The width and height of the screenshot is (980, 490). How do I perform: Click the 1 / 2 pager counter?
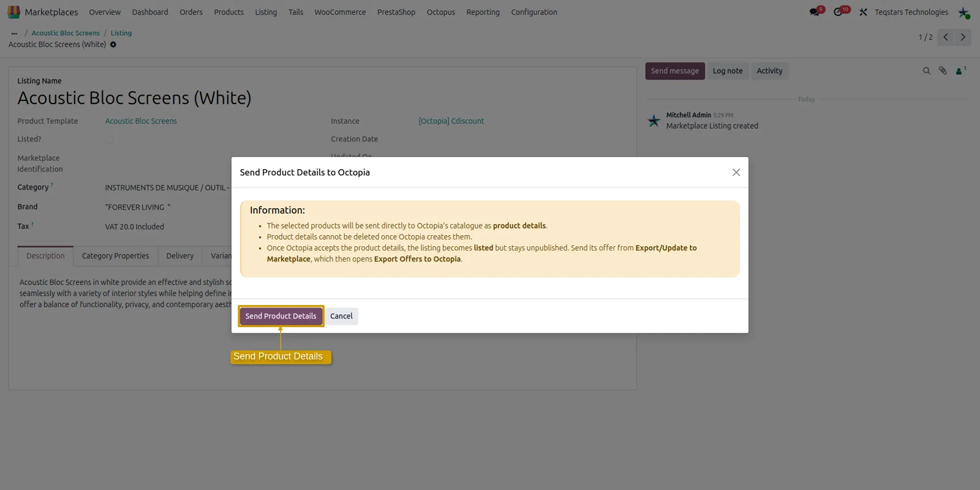point(925,37)
